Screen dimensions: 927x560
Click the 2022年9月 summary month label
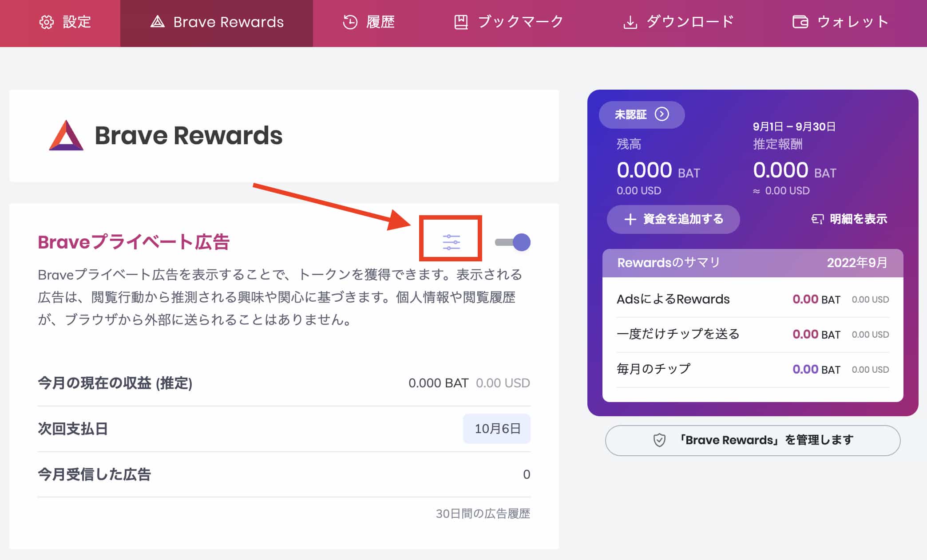click(x=857, y=263)
